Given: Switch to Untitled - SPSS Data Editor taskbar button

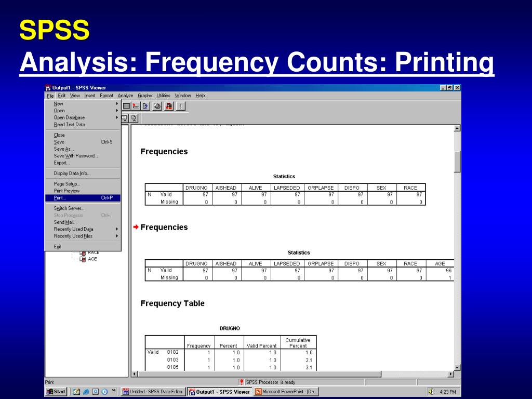Looking at the screenshot, I should pyautogui.click(x=153, y=392).
